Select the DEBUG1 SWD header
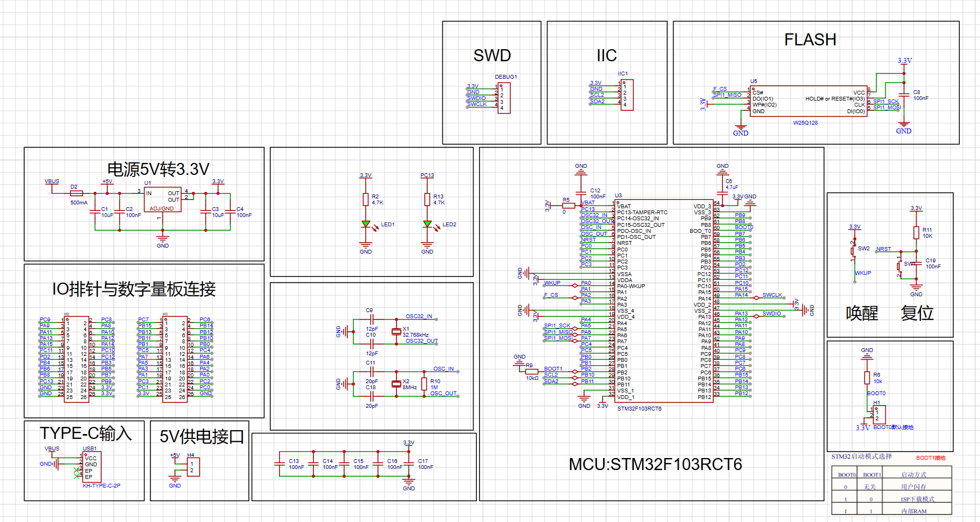 coord(504,98)
